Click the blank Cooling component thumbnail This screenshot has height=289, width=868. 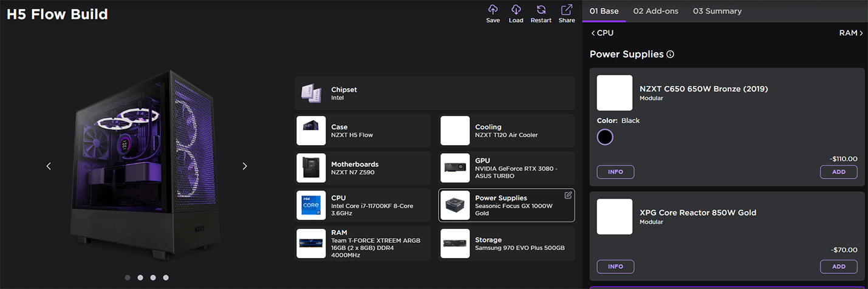coord(455,131)
